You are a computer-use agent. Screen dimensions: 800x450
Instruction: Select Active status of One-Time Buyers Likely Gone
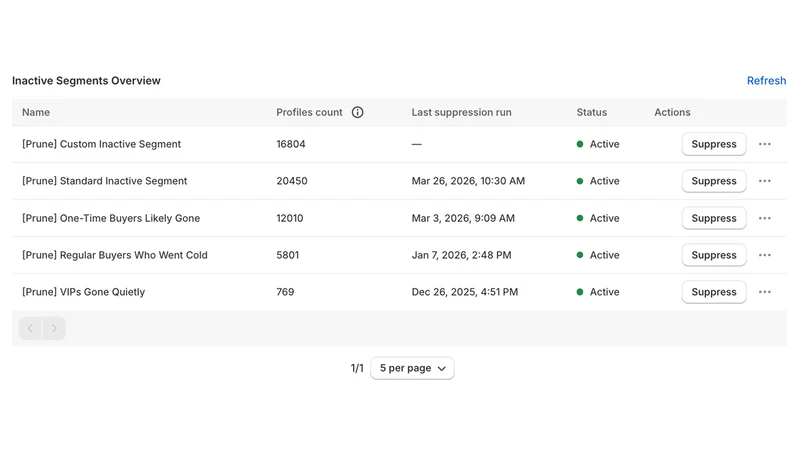click(x=598, y=218)
